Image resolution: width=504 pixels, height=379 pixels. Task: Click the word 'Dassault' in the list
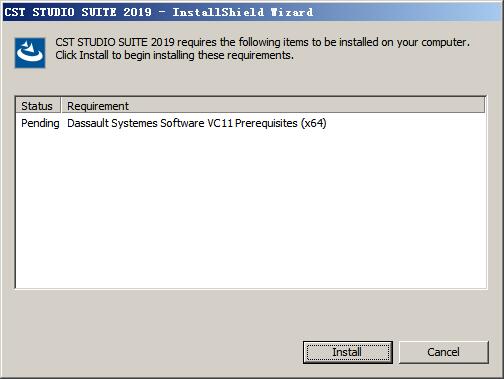tap(88, 123)
